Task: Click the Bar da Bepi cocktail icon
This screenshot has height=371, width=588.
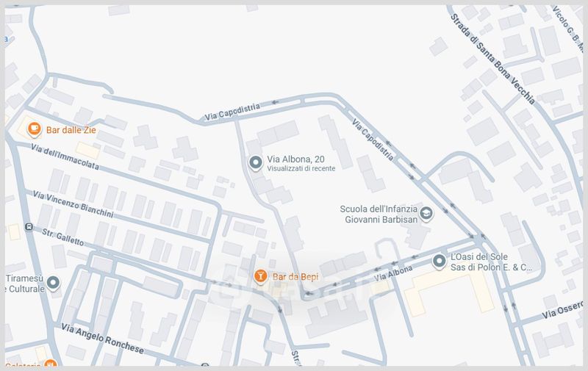Action: coord(260,276)
